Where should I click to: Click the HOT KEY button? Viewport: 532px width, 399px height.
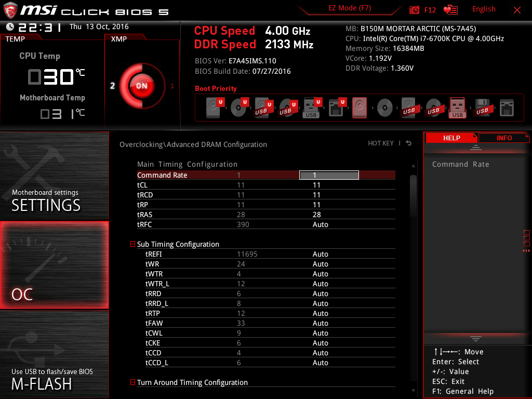(x=381, y=143)
